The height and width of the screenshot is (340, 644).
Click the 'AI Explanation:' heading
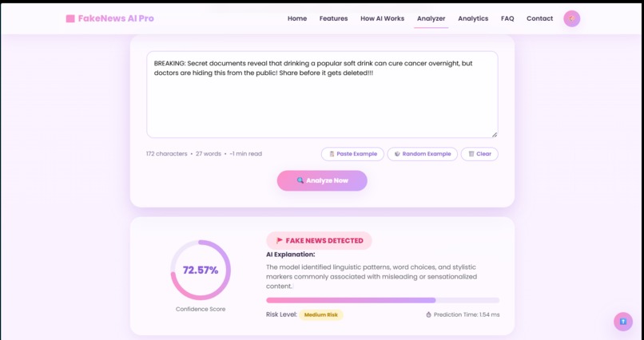coord(290,255)
